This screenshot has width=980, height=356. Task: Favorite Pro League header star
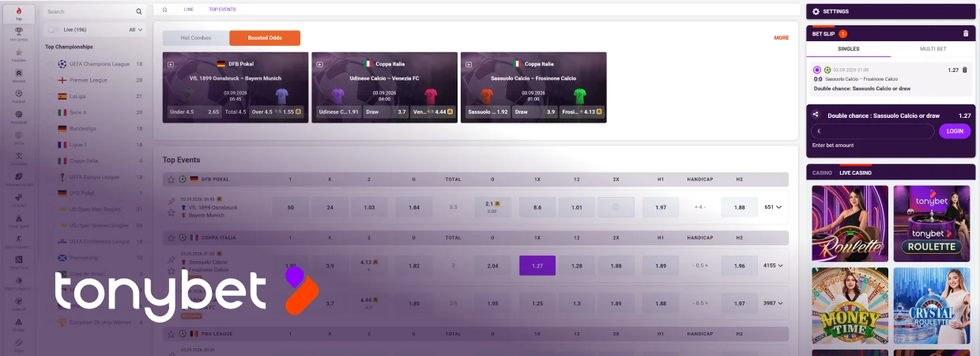(171, 334)
